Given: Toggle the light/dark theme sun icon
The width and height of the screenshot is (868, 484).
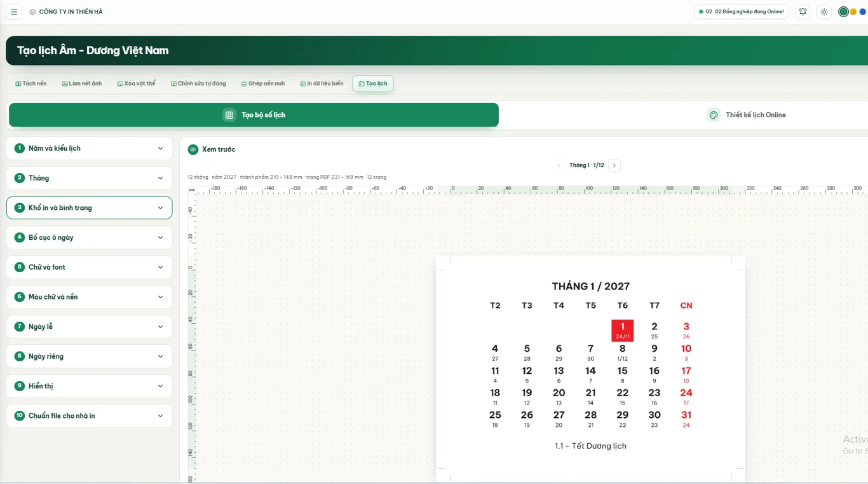Looking at the screenshot, I should coord(824,11).
